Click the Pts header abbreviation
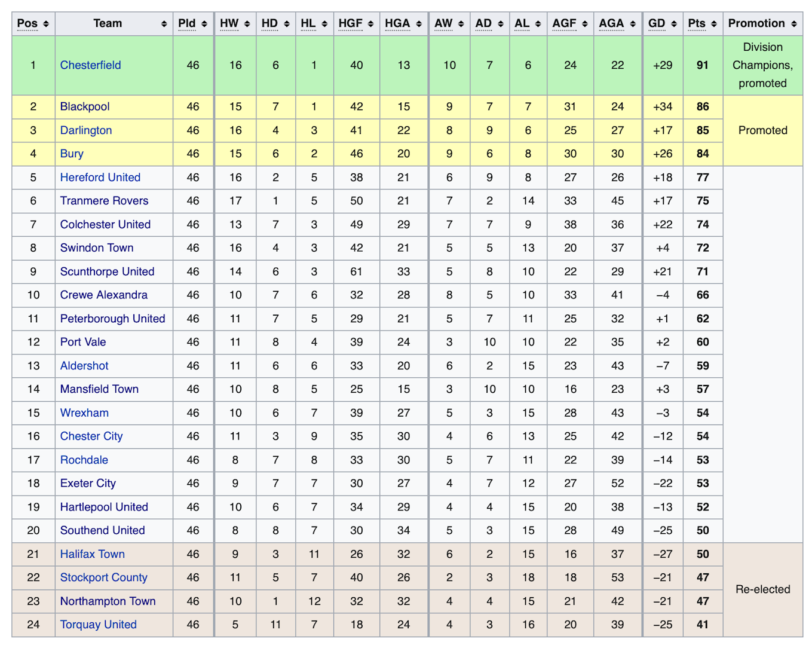 697,23
